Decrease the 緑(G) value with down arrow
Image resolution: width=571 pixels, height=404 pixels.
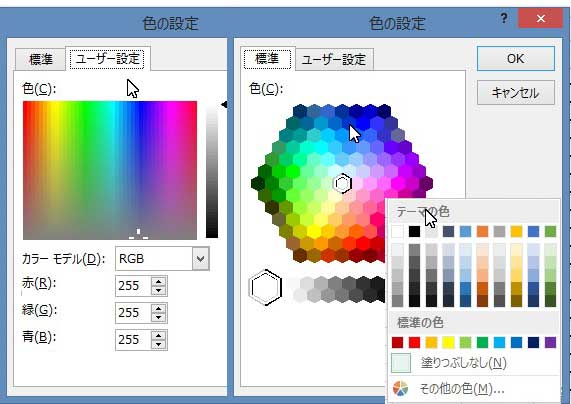click(158, 317)
